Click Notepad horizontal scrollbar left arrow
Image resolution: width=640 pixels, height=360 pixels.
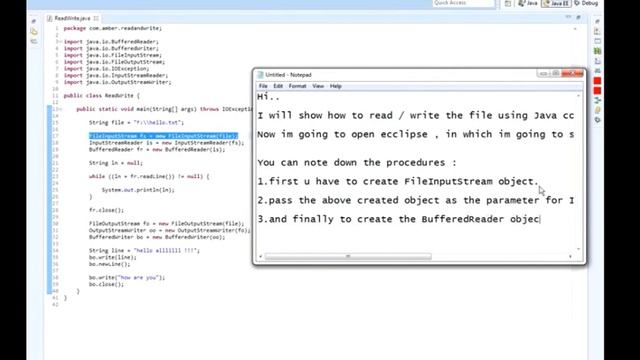261,256
